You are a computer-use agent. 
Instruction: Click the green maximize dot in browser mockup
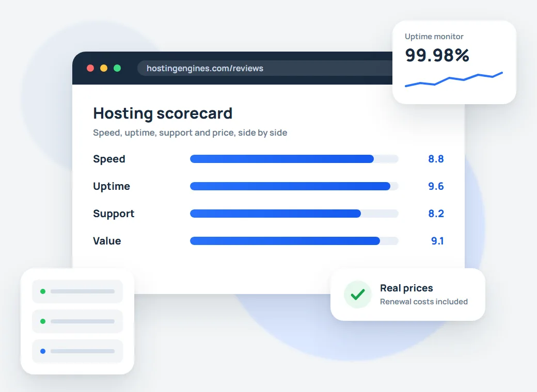pyautogui.click(x=117, y=68)
